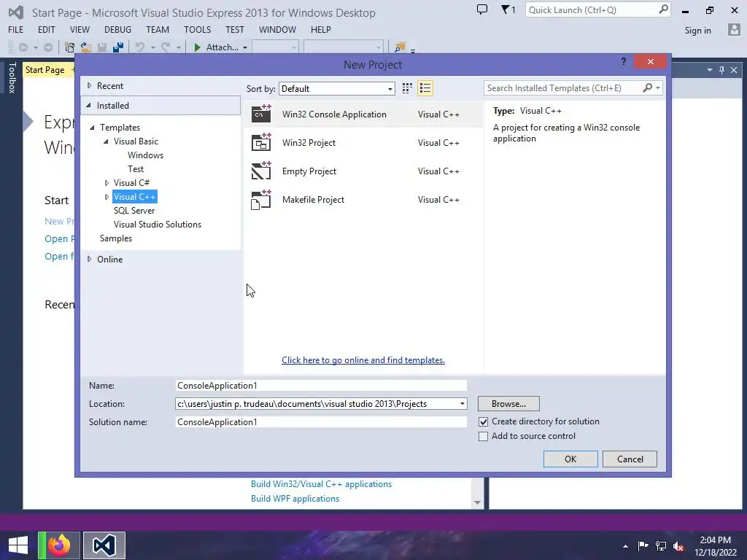Collapse the Installed section
Screen dimensions: 747x560
88,105
